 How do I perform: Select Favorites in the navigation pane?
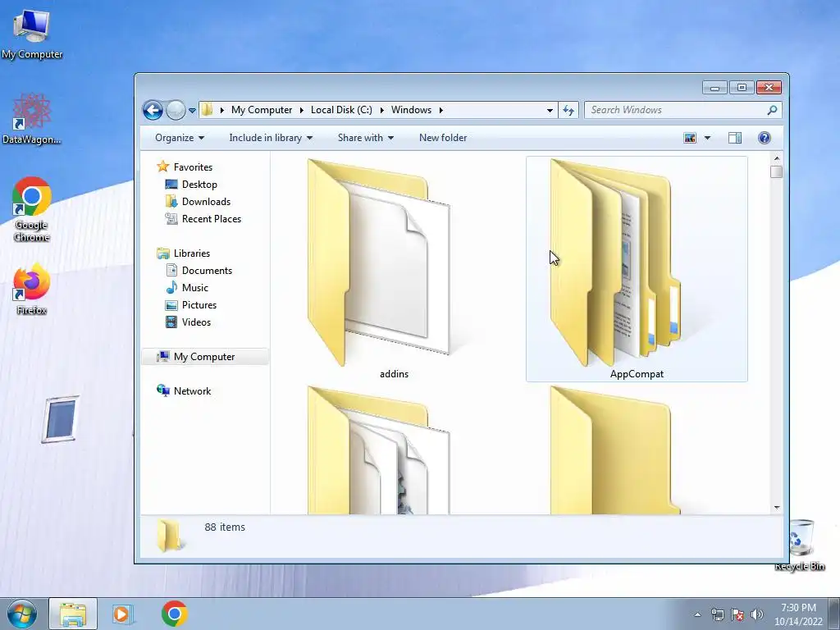[x=193, y=167]
